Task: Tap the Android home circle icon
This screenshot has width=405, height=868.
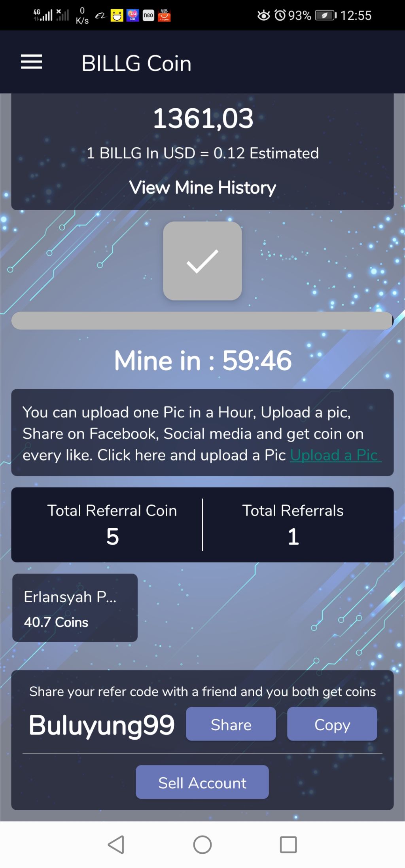Action: [202, 845]
